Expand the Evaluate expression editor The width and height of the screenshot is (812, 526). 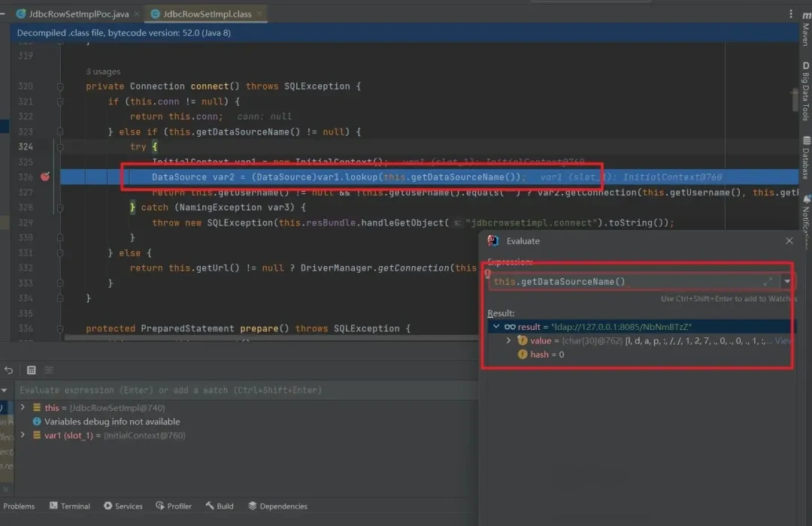(x=768, y=281)
